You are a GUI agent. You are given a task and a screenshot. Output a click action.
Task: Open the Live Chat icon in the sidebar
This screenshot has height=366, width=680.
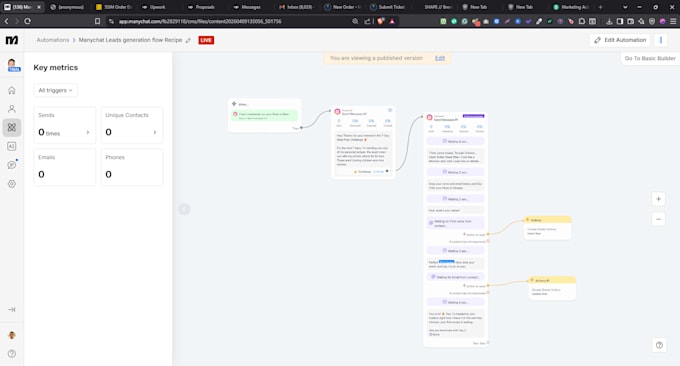pos(12,165)
